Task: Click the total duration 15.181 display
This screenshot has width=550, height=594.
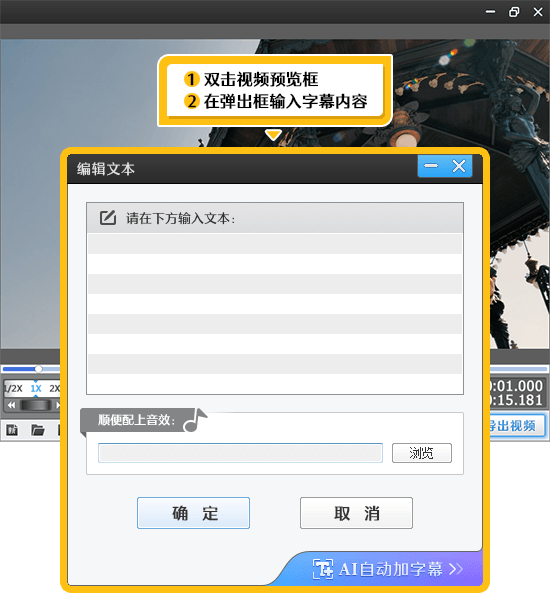Action: coord(517,400)
